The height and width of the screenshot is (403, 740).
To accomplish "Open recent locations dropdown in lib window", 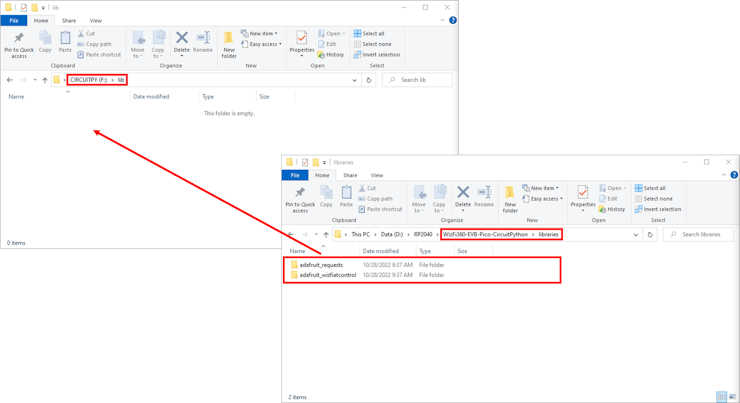I will point(35,80).
